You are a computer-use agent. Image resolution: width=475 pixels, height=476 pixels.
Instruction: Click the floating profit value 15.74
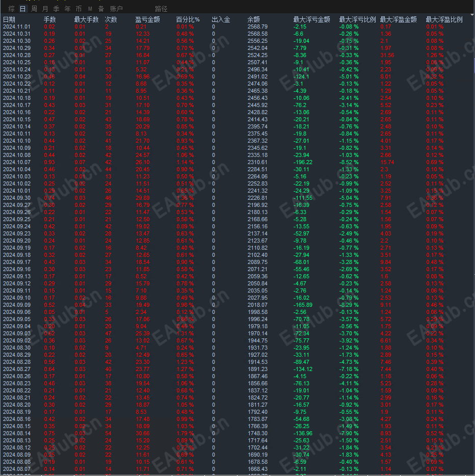[387, 163]
